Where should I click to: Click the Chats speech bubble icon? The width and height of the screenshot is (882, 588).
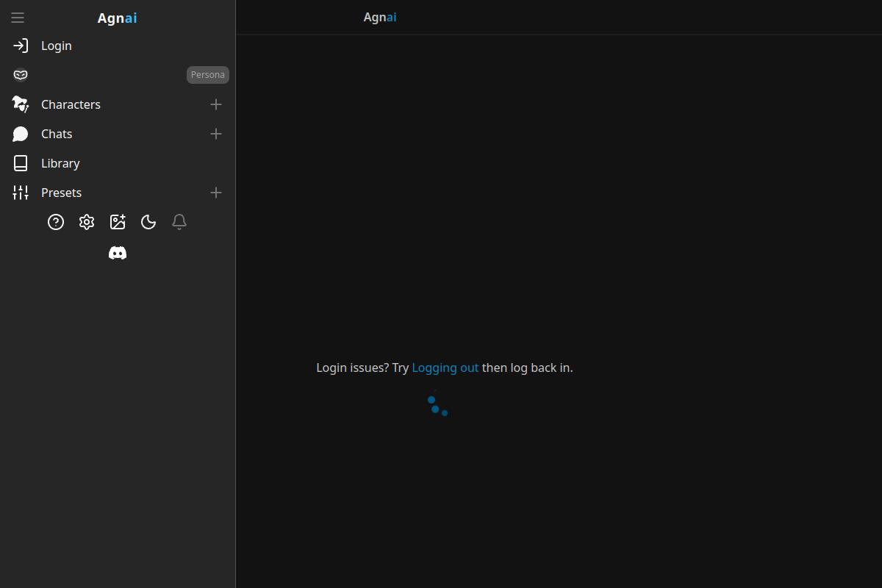tap(21, 134)
